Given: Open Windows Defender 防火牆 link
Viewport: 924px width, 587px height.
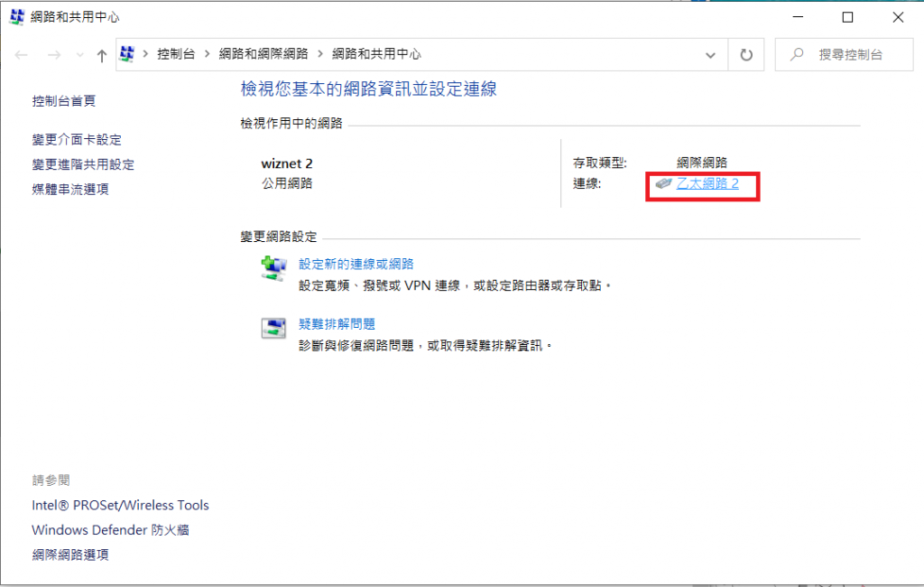Looking at the screenshot, I should point(110,530).
